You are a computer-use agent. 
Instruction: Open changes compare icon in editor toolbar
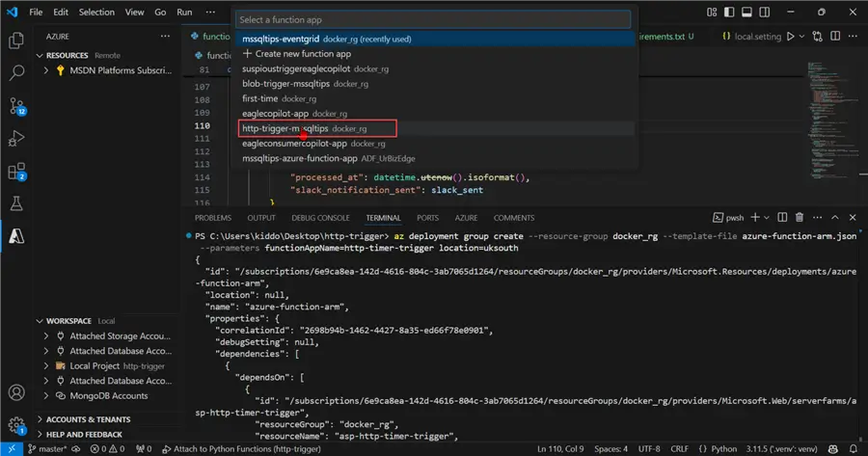click(818, 37)
